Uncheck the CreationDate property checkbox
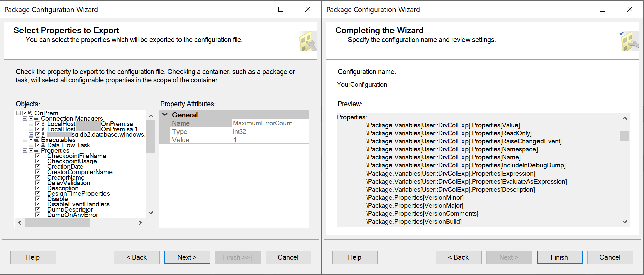Viewport: 644px width, 275px height. 38,166
